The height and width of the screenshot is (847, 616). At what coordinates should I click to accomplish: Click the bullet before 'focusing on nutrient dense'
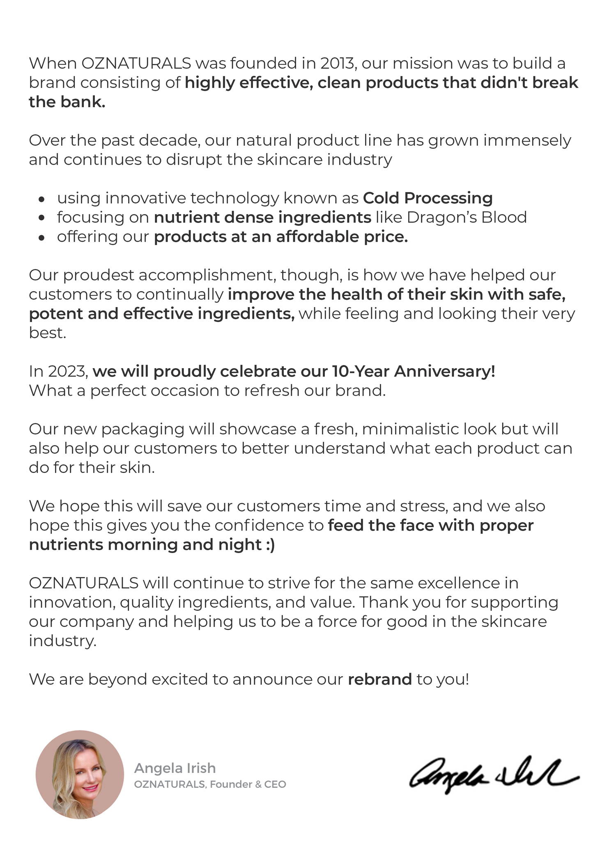pos(41,219)
